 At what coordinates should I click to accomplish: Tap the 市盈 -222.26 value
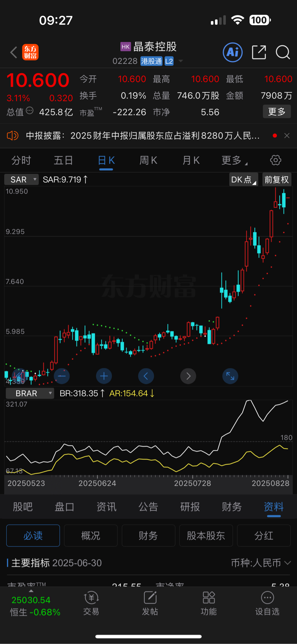coord(129,112)
